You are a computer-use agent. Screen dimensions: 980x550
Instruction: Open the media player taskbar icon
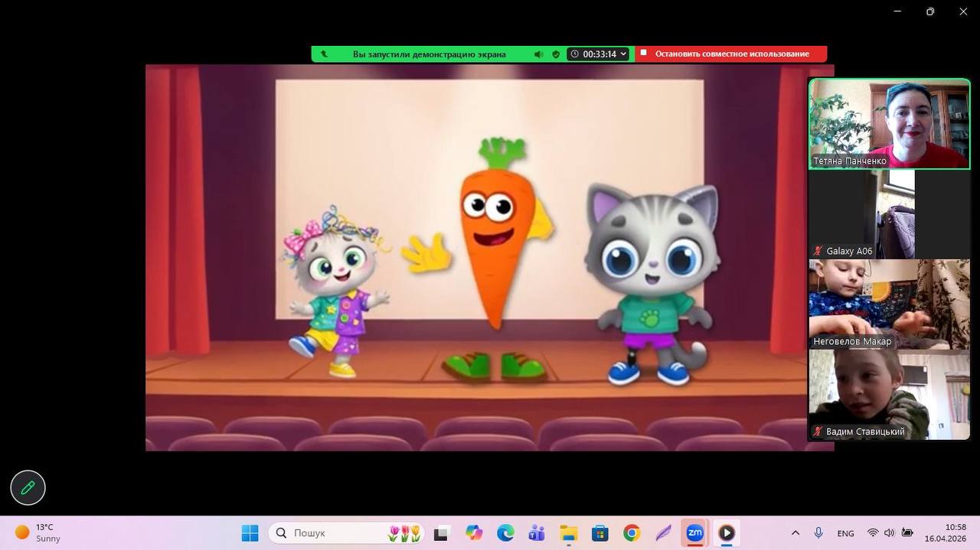(x=726, y=533)
